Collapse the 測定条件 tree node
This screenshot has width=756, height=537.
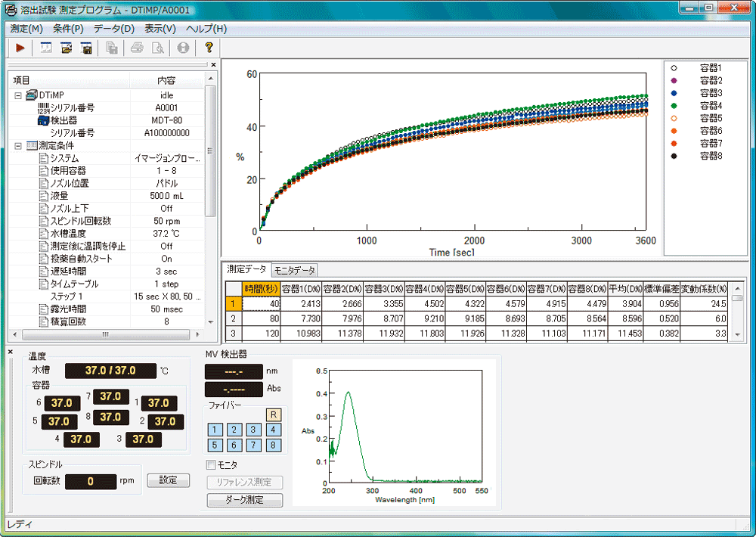point(18,146)
